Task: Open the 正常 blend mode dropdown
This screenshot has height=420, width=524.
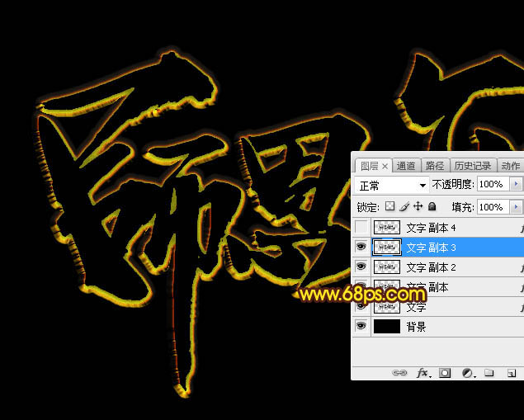Action: pos(392,185)
